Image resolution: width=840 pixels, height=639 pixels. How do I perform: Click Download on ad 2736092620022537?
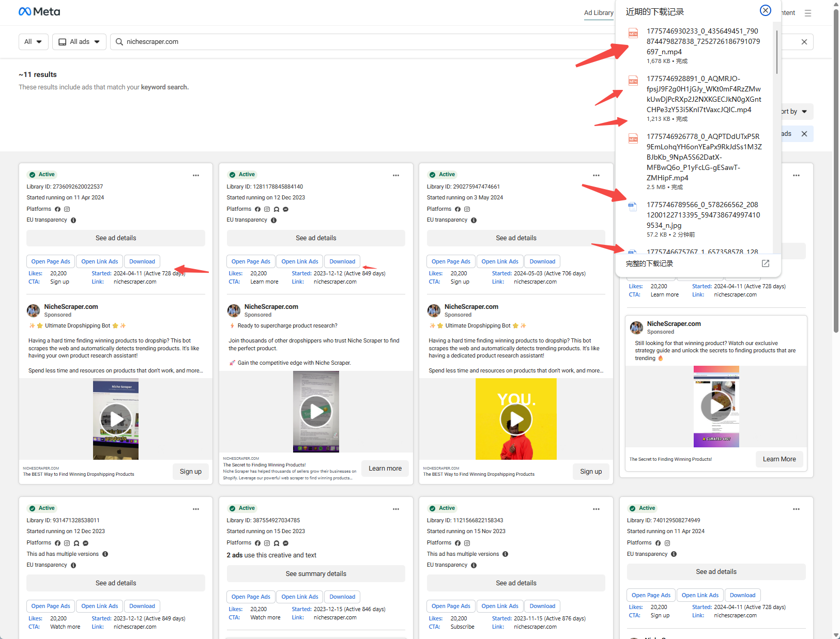coord(142,261)
